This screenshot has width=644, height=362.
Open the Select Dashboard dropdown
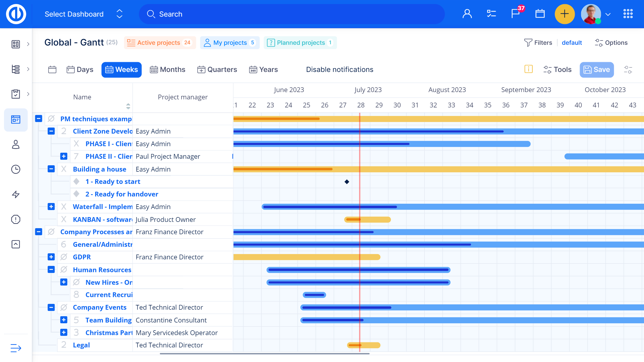[x=84, y=14]
